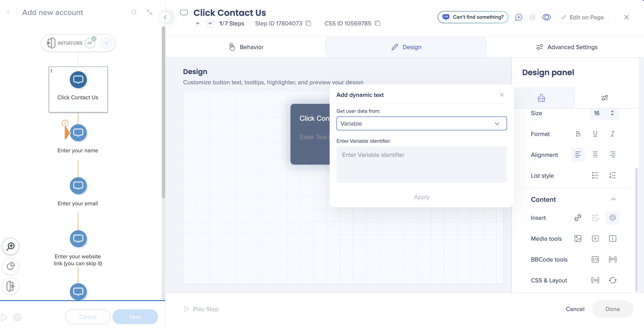The image size is (644, 328).
Task: Increase the font Size stepper
Action: click(x=612, y=111)
